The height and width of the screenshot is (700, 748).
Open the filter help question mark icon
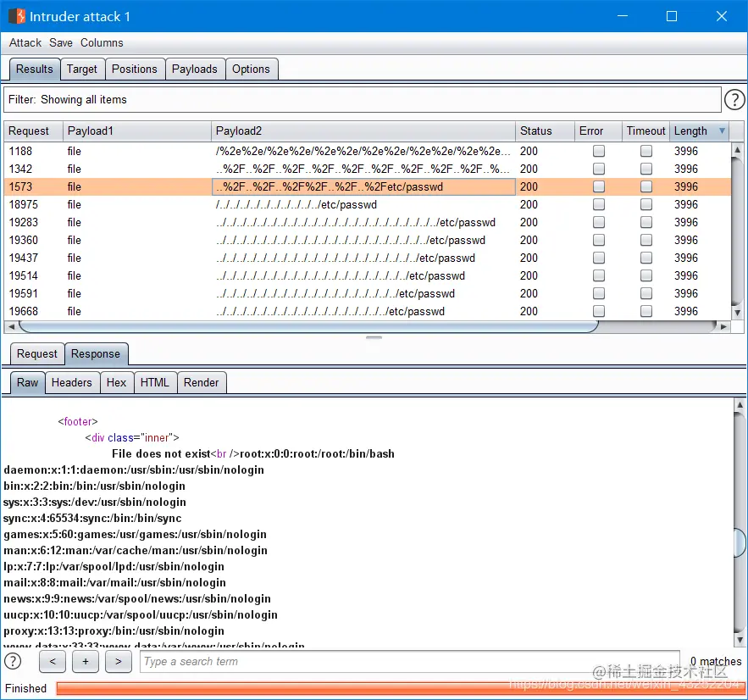coord(734,100)
